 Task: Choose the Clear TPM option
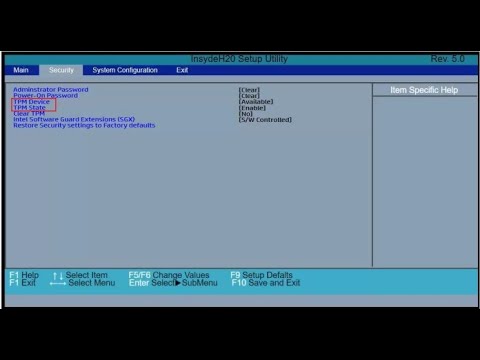(x=29, y=113)
